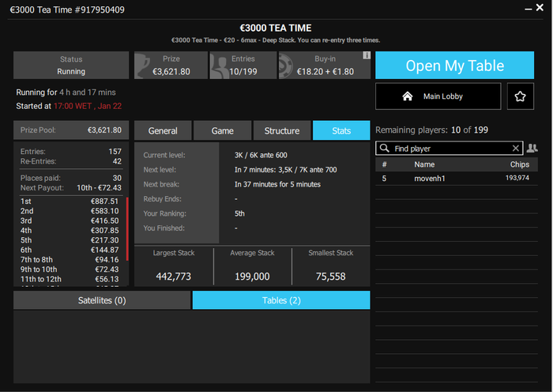The height and width of the screenshot is (392, 553).
Task: Click the 4th place €307.85 payout row
Action: [x=70, y=231]
